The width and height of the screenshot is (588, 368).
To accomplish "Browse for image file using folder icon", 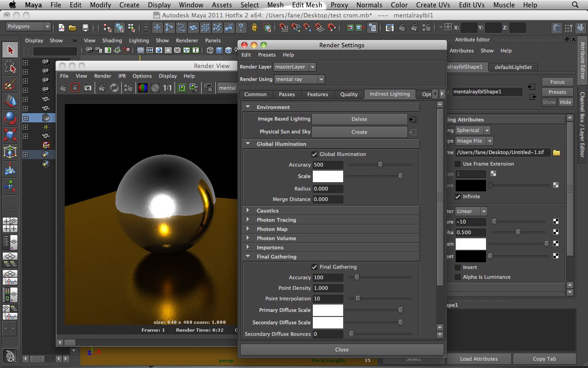I will (x=557, y=153).
